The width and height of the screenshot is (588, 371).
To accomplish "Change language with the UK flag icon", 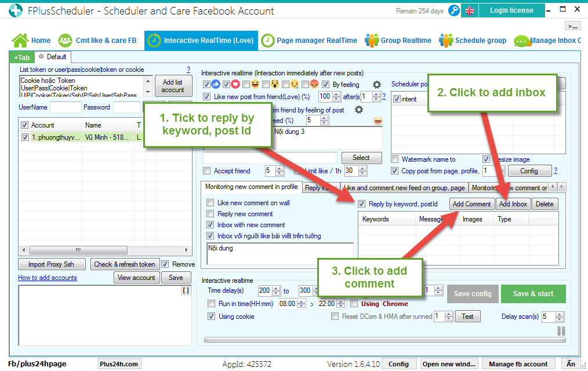I will coord(470,11).
